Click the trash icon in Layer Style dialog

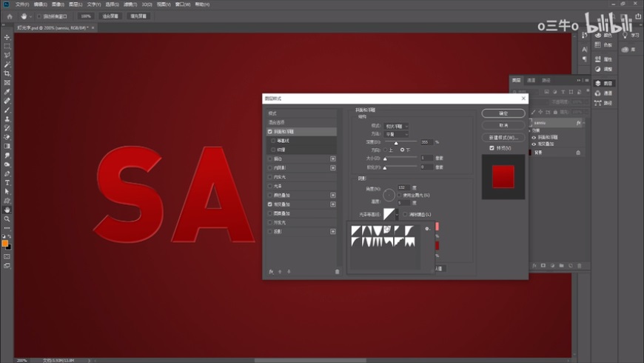[337, 272]
